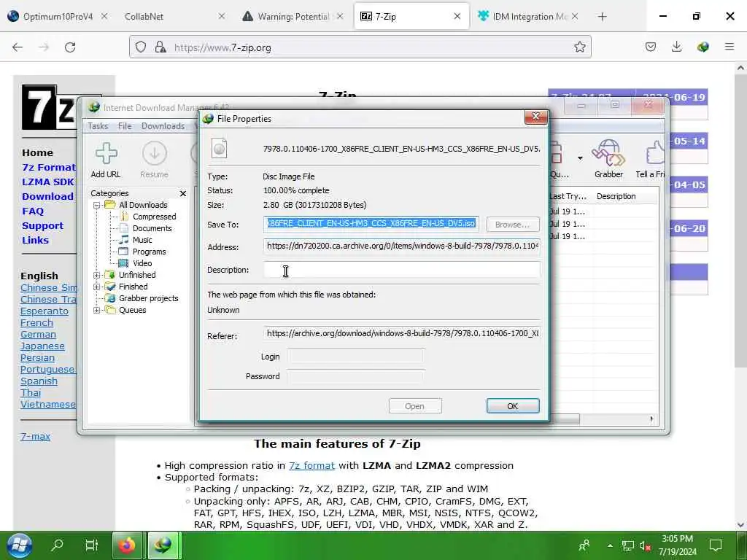Screen dimensions: 747x560
Task: Open the 7-max link
Action: [x=35, y=436]
